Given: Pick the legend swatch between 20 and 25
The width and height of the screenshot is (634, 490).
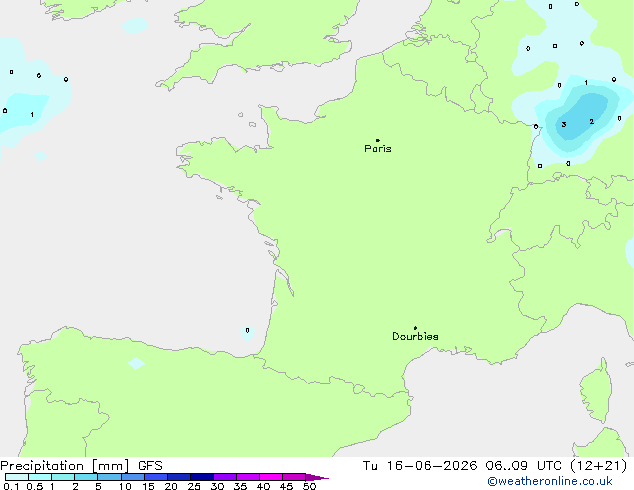Looking at the screenshot, I should [179, 477].
